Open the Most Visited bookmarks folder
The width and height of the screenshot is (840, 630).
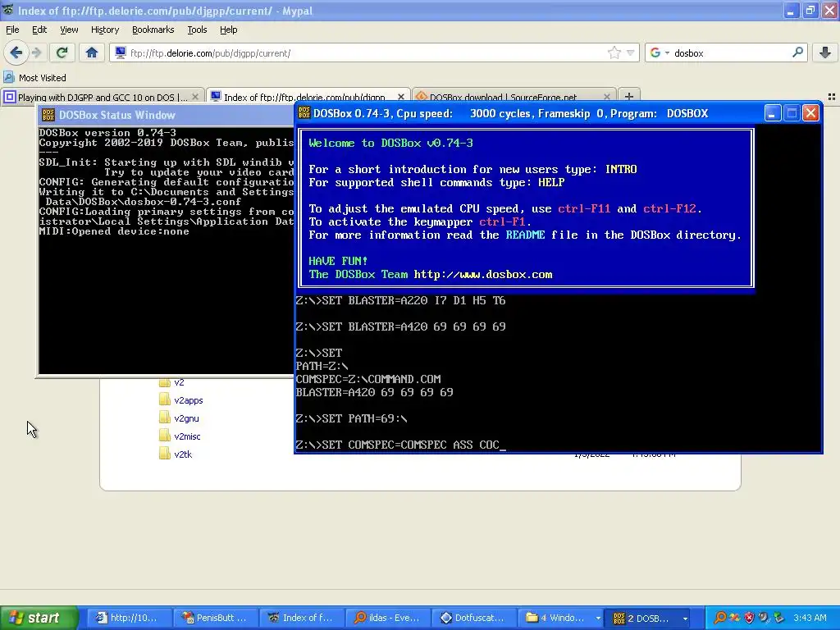[34, 78]
